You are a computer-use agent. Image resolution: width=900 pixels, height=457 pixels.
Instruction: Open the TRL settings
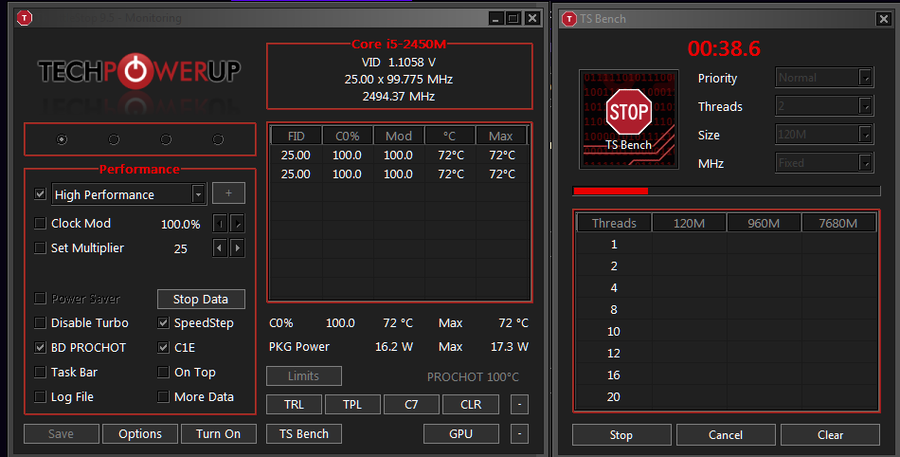(x=294, y=404)
